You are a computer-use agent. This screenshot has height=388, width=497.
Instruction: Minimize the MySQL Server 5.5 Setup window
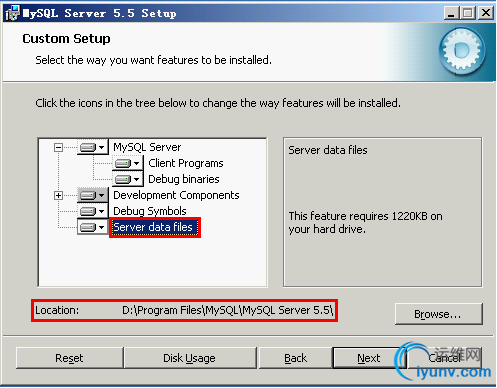[451, 13]
